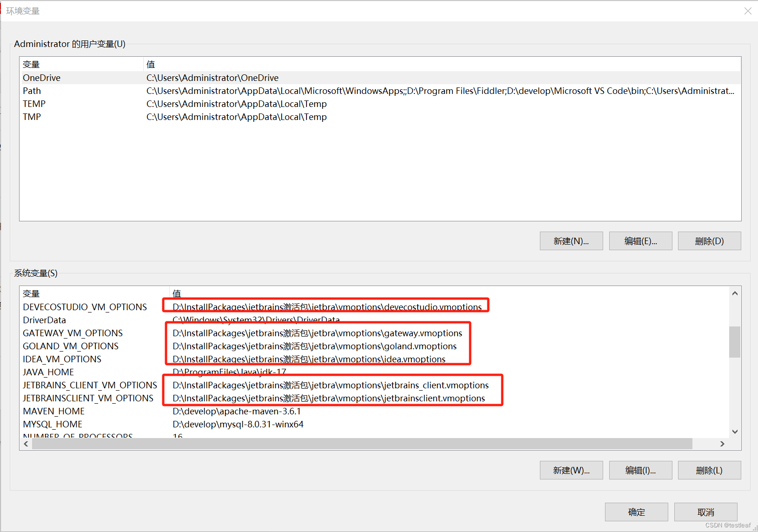758x532 pixels.
Task: Click 编辑(I)... button for system variables
Action: 640,470
